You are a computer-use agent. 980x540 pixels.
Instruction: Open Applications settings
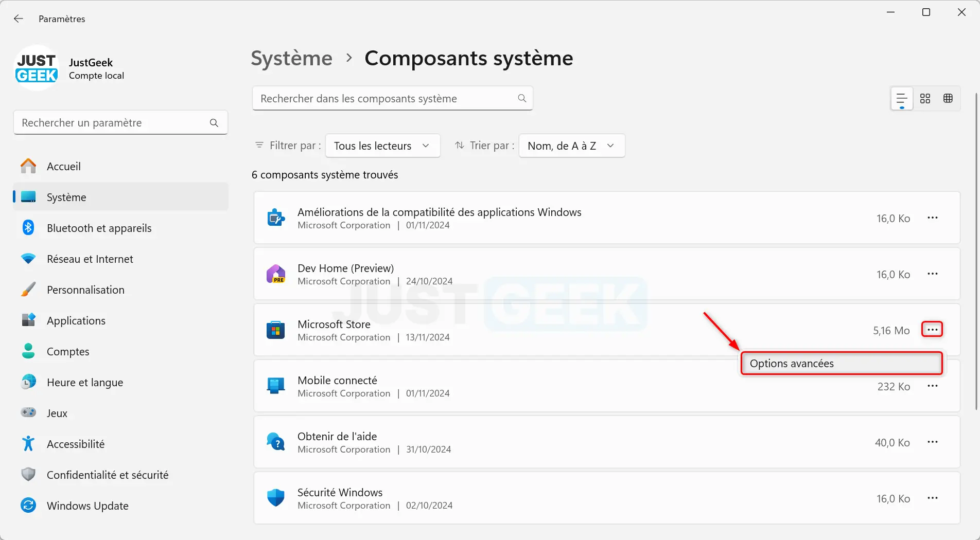click(120, 321)
